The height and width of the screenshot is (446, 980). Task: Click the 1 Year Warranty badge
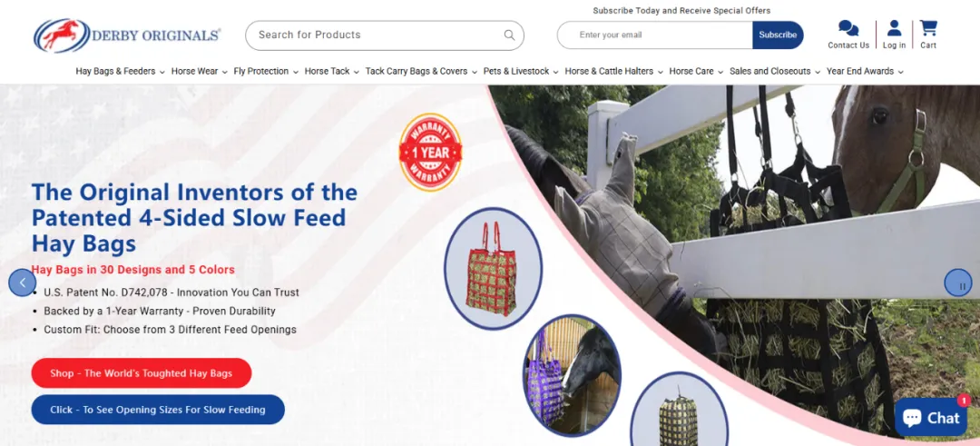(431, 152)
